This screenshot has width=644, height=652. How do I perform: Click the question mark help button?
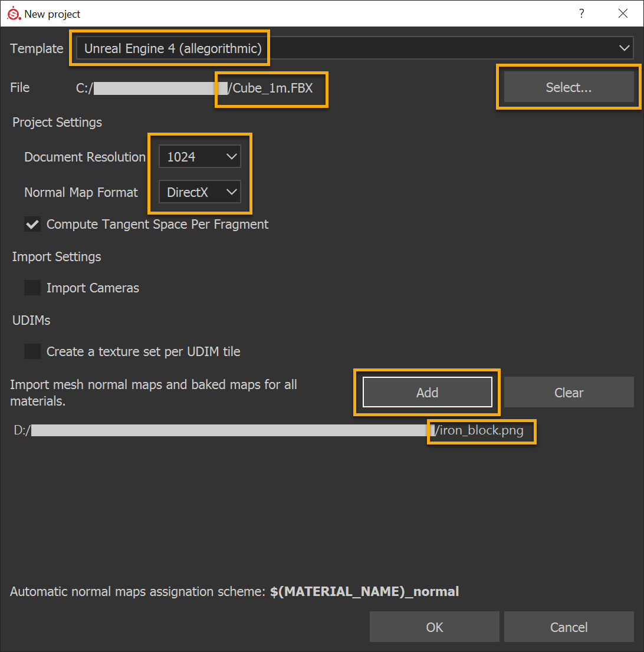click(581, 14)
